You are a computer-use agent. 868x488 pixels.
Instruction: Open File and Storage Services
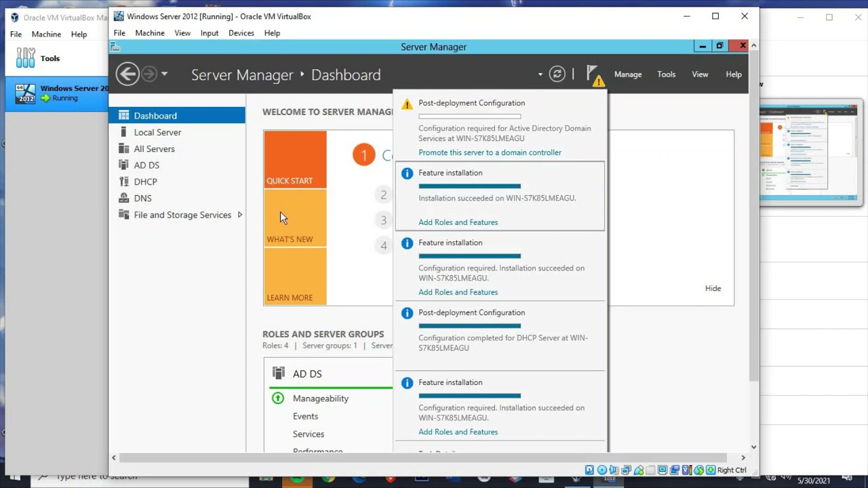(x=182, y=215)
